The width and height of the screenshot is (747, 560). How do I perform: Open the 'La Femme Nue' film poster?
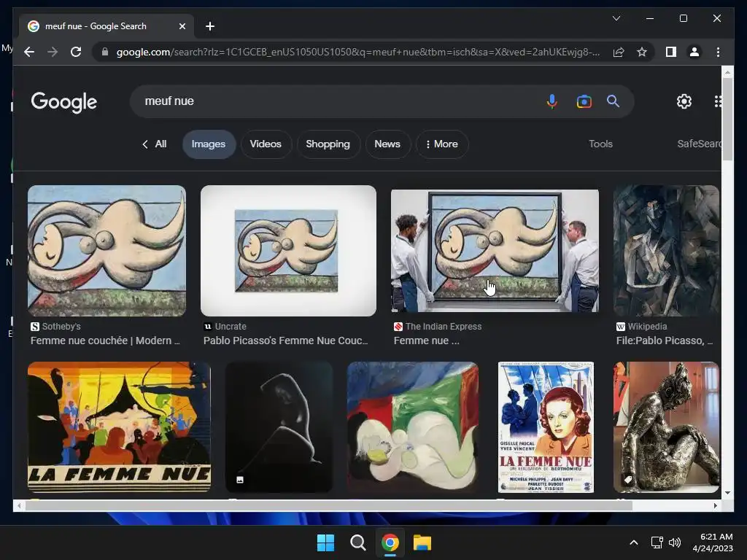pyautogui.click(x=546, y=427)
